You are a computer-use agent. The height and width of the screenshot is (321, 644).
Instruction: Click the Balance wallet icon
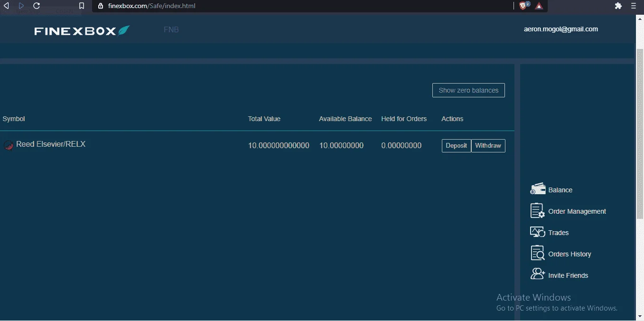(538, 189)
